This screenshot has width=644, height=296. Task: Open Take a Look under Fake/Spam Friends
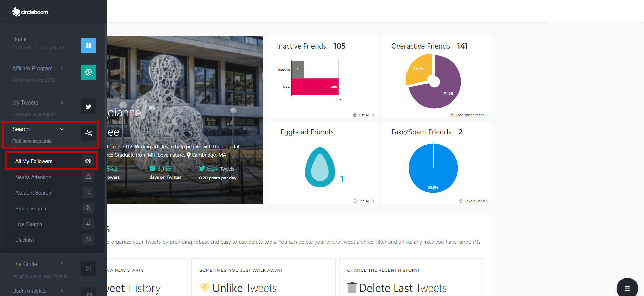click(x=474, y=201)
